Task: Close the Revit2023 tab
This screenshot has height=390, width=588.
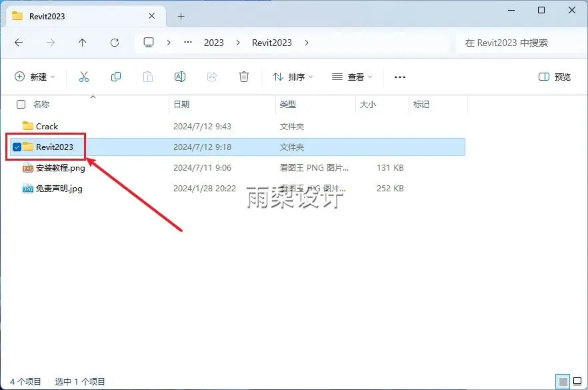Action: [152, 16]
